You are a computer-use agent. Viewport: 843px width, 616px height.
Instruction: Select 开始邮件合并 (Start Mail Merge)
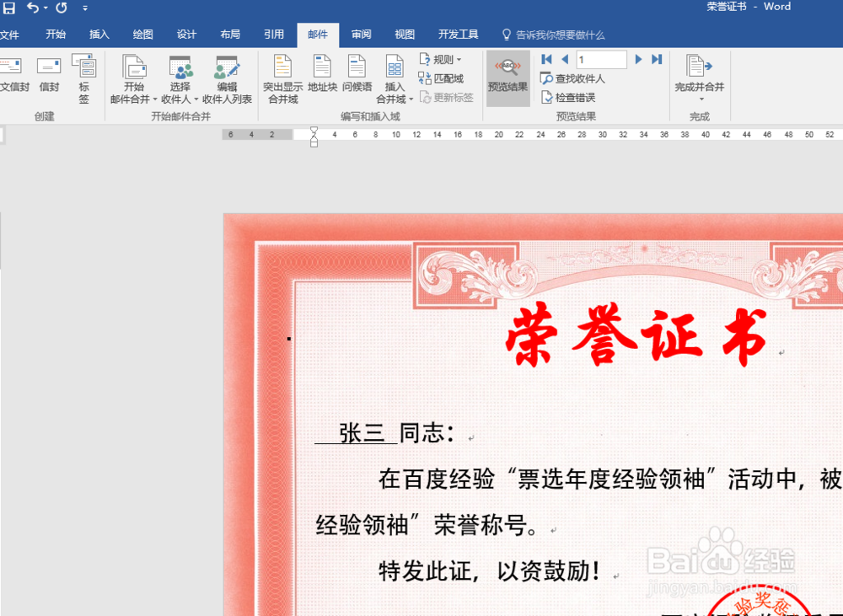pos(135,78)
